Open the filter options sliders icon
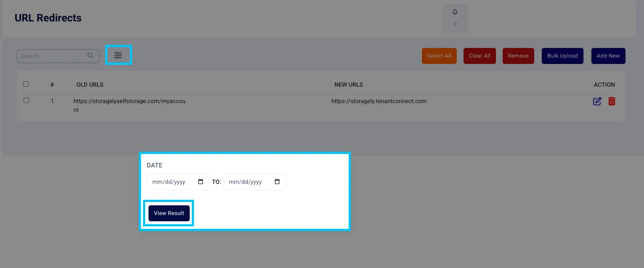This screenshot has height=268, width=644. tap(118, 55)
